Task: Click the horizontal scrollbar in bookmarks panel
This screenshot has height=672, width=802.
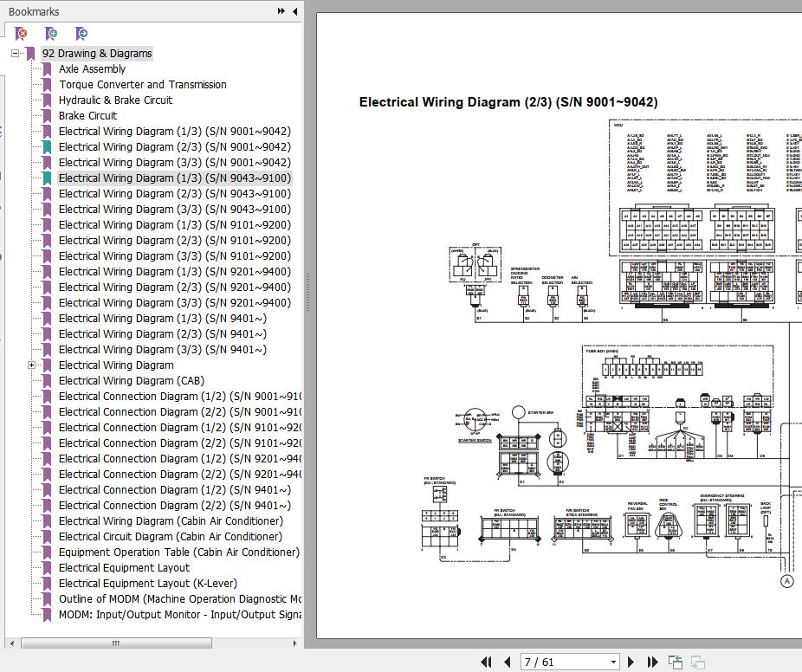Action: click(115, 643)
